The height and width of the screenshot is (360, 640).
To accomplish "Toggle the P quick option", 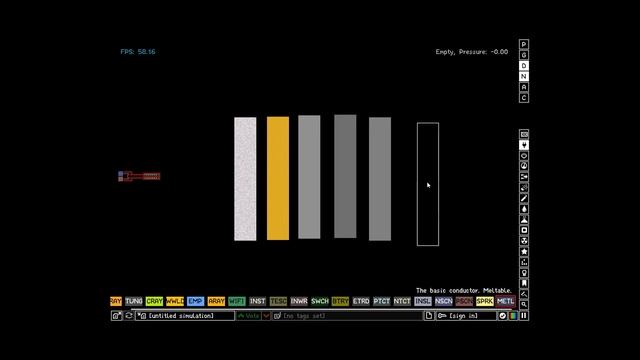I will (524, 44).
